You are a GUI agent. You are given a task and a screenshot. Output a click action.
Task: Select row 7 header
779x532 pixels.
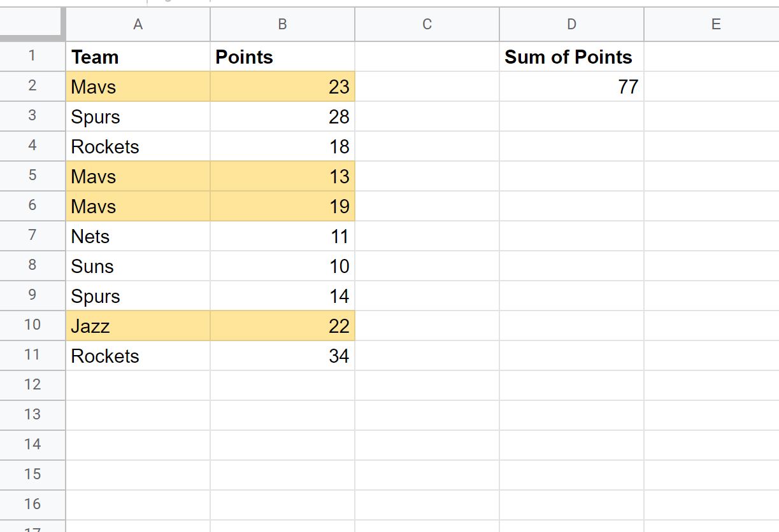(32, 235)
